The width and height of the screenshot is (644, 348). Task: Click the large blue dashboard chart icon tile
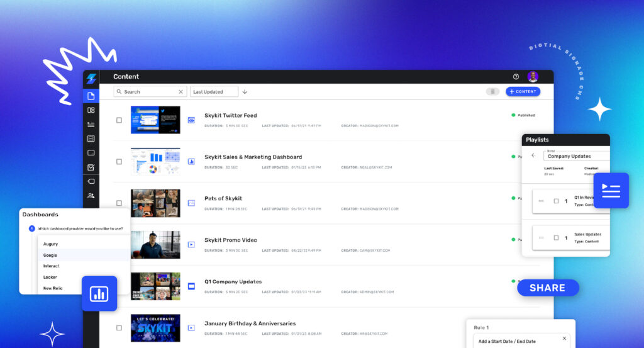pos(99,293)
